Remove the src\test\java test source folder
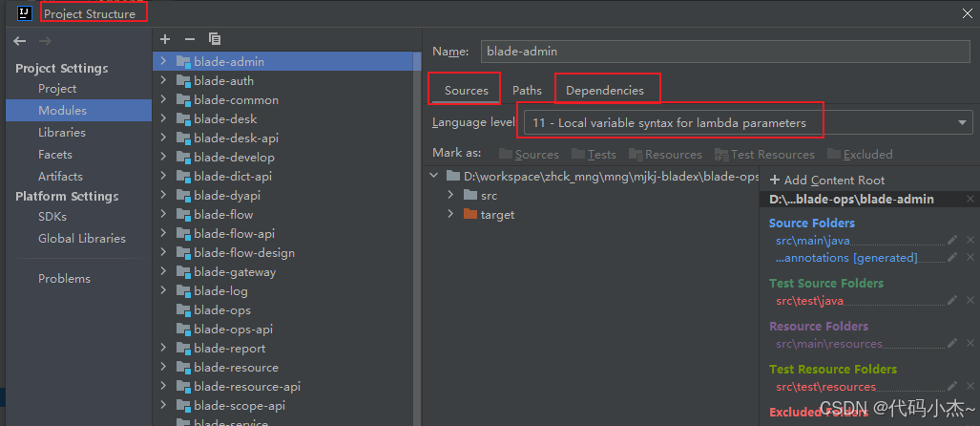Screen dimensions: 980x426 (970, 301)
